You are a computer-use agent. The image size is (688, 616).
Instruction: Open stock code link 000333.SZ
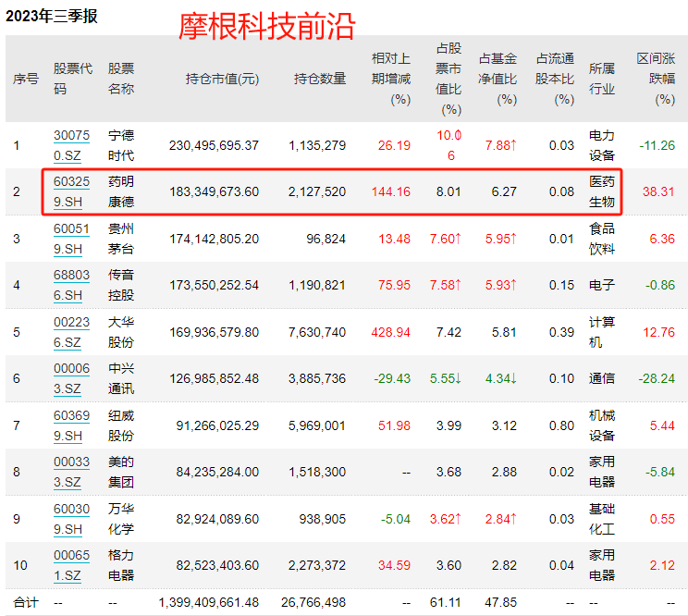[71, 472]
